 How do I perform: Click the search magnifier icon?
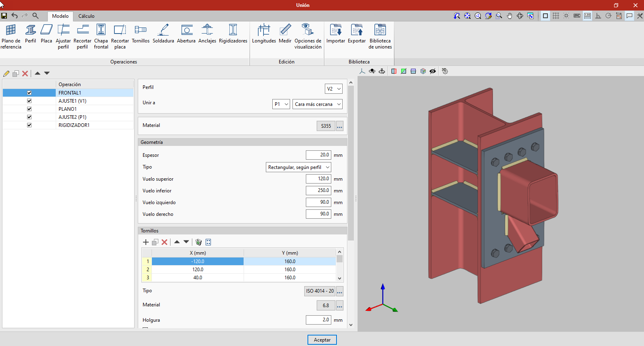(x=36, y=16)
